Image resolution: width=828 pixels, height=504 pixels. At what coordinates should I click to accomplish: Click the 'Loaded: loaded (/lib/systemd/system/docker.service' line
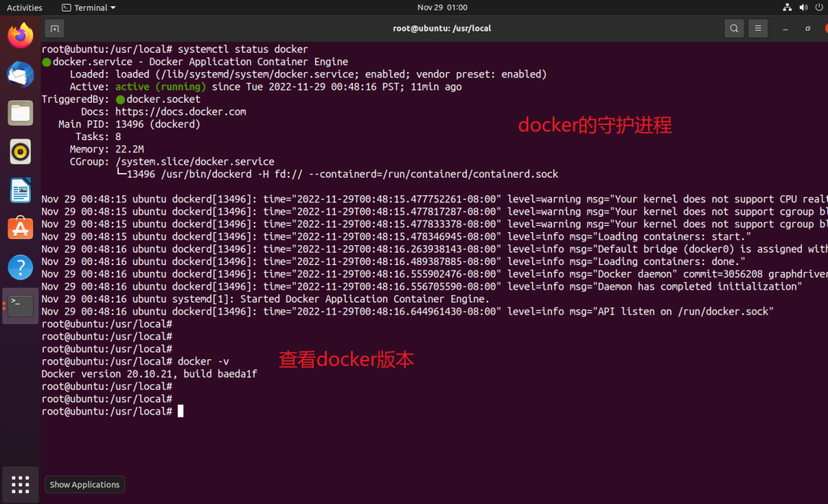pos(308,74)
